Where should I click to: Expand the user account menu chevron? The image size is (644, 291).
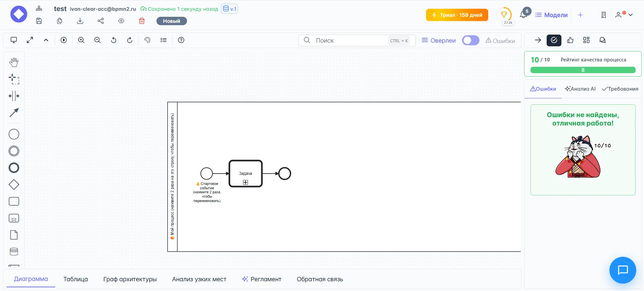pos(631,15)
